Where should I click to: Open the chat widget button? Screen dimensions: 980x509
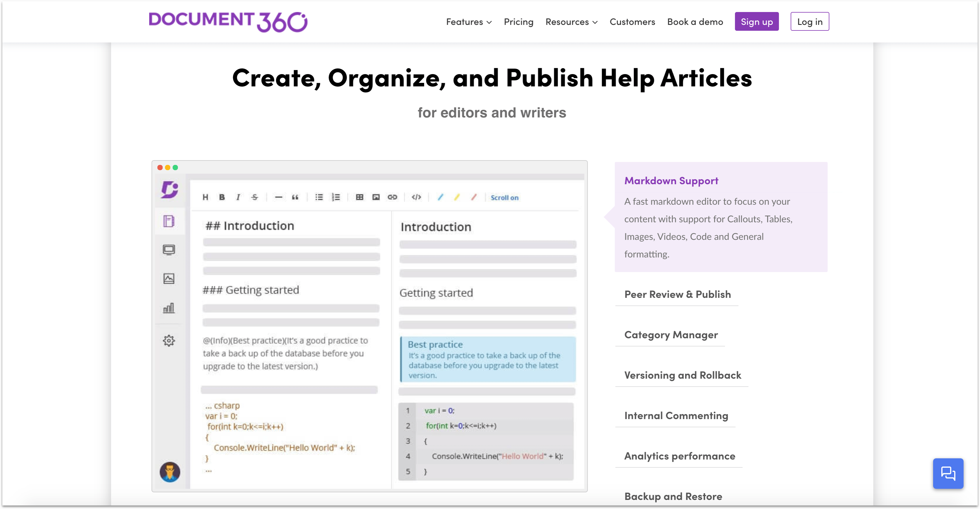(x=948, y=474)
